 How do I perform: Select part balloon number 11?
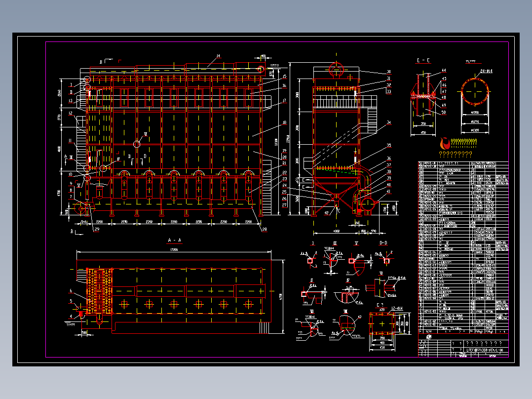tap(71, 141)
